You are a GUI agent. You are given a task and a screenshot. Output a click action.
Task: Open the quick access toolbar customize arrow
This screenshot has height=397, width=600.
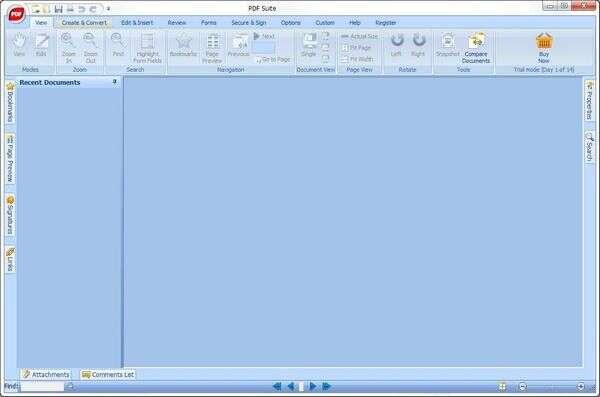pyautogui.click(x=108, y=8)
